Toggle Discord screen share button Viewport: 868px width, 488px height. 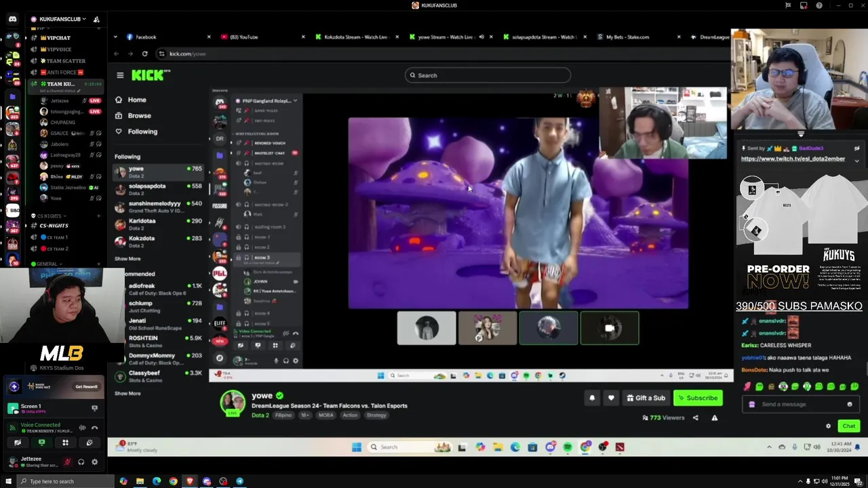pos(41,443)
